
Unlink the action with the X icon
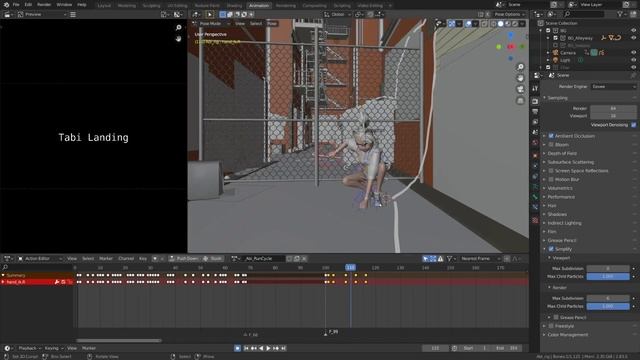(x=304, y=259)
